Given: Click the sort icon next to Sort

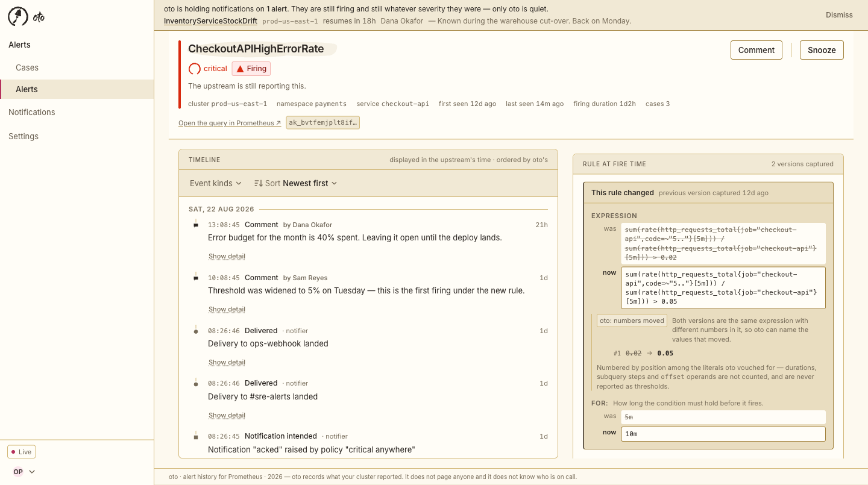Looking at the screenshot, I should [x=259, y=183].
